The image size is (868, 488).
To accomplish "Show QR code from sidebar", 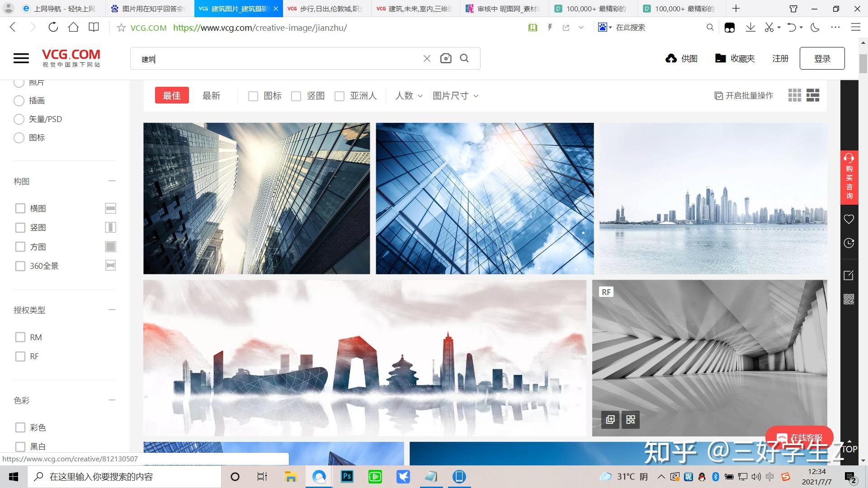I will 849,299.
